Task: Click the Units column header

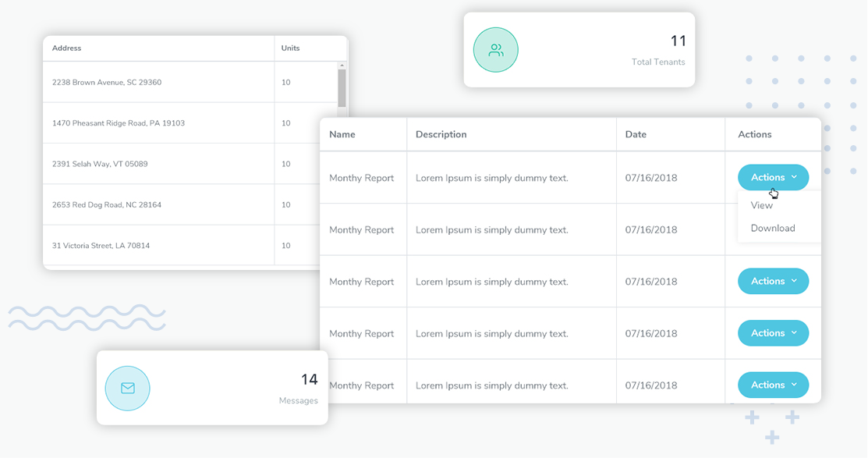Action: [x=290, y=48]
